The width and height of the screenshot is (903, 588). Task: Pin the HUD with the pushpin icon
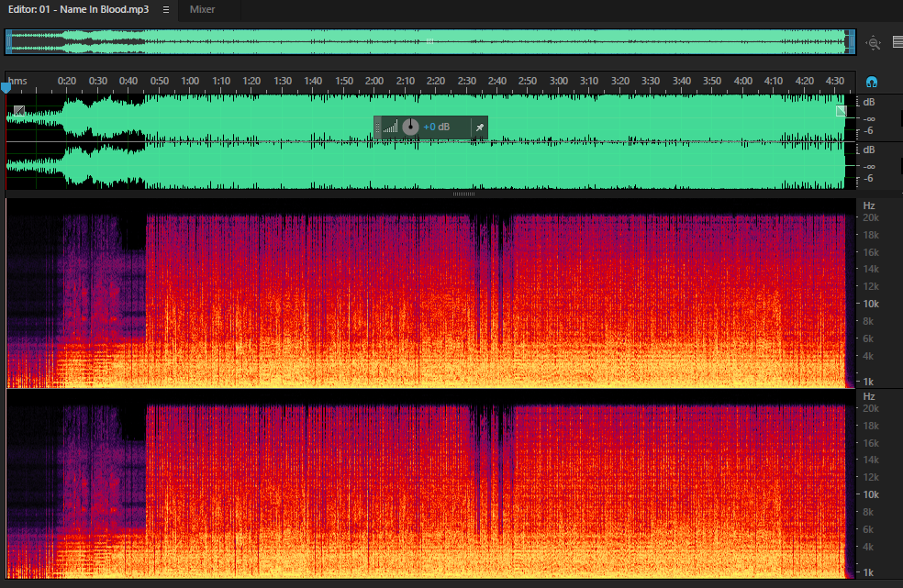pos(480,128)
